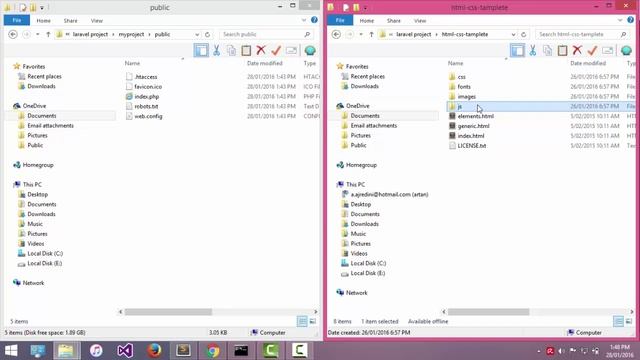This screenshot has height=360, width=640.
Task: Toggle the pane layout icon in public window
Action: pos(201,51)
